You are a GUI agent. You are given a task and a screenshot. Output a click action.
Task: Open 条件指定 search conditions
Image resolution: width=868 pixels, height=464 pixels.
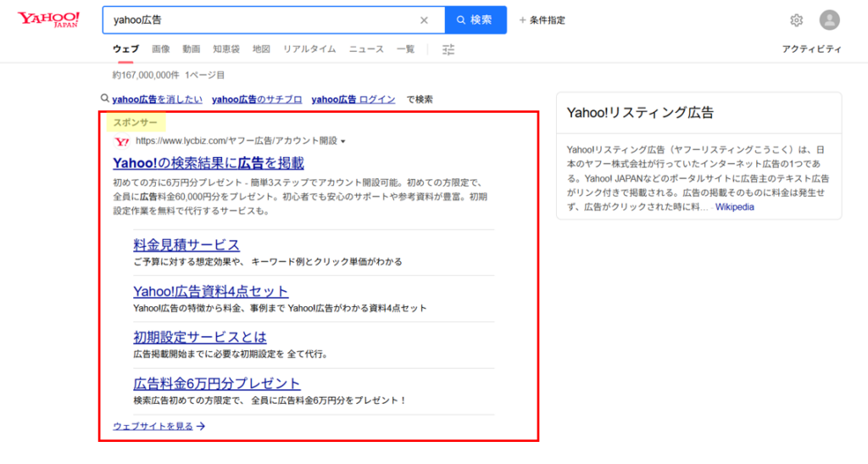point(542,20)
